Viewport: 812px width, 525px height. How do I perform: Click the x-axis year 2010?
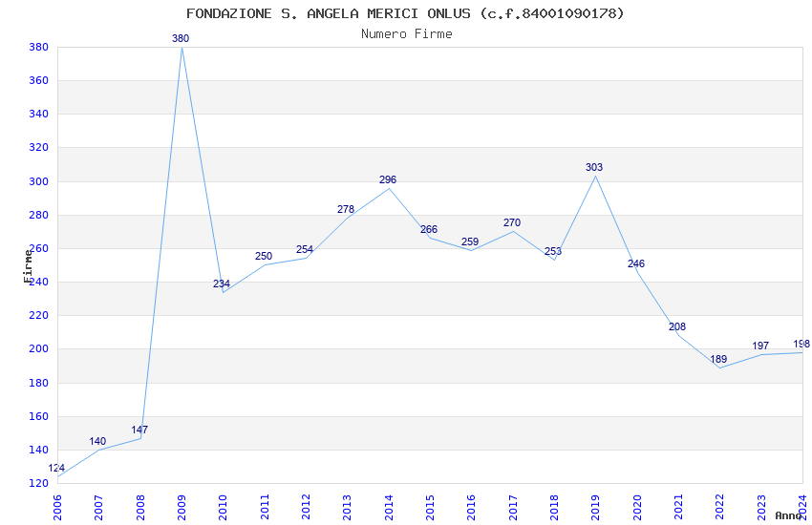(223, 508)
